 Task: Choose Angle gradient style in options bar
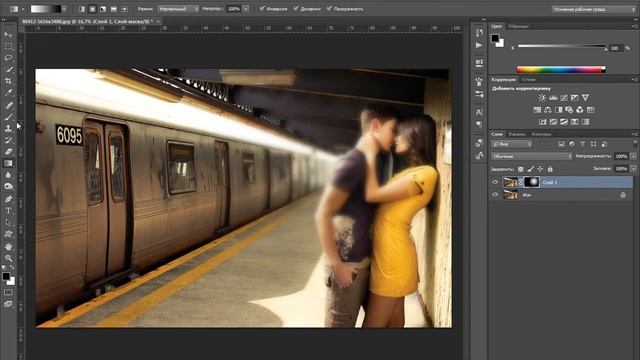103,9
